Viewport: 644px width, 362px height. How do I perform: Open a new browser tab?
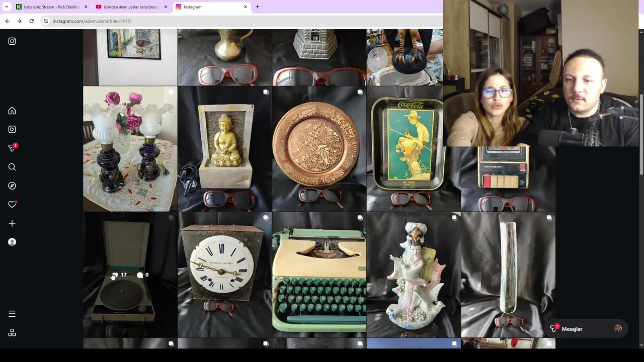click(257, 7)
